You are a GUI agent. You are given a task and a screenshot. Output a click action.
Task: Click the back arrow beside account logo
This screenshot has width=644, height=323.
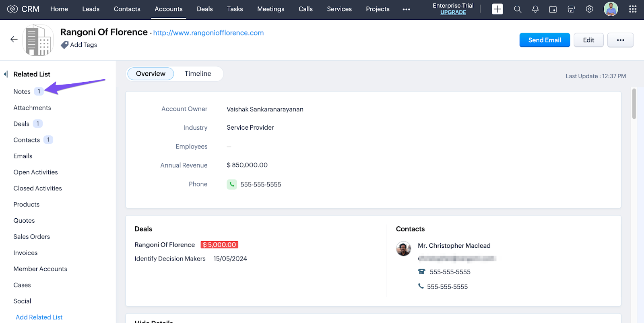[14, 39]
